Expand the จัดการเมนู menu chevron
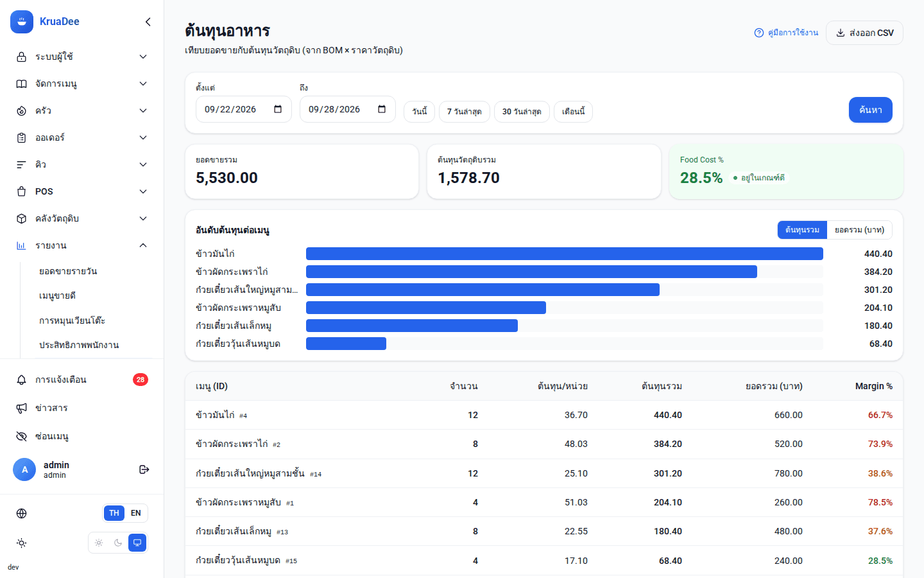The width and height of the screenshot is (924, 578). [143, 83]
